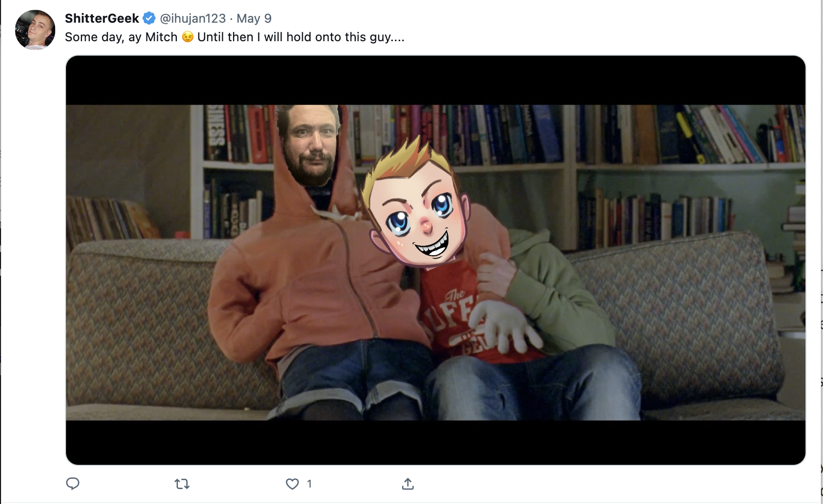Open the share options upload icon
The width and height of the screenshot is (823, 504).
tap(408, 483)
